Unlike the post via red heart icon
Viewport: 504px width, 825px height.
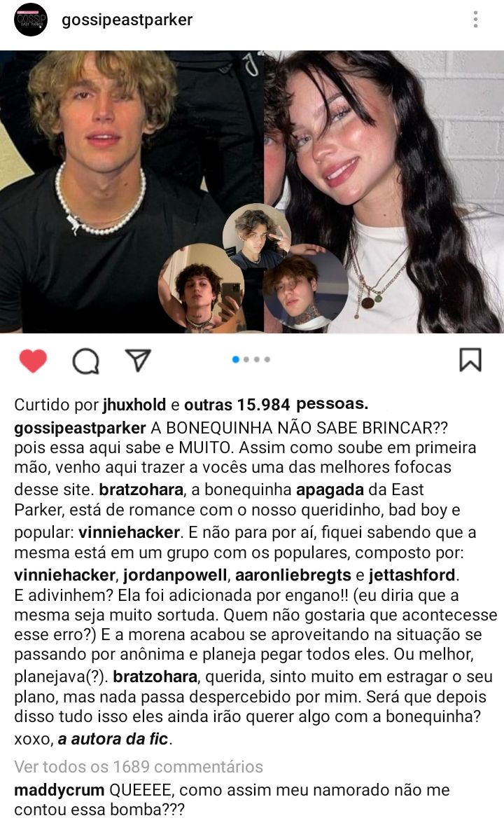[x=33, y=361]
